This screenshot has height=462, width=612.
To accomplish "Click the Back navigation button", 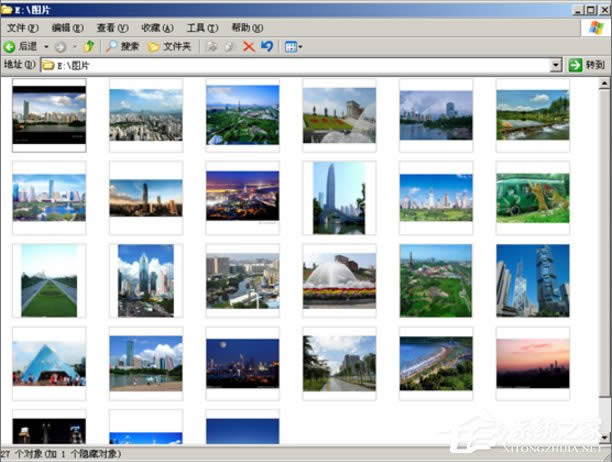I will tap(20, 46).
